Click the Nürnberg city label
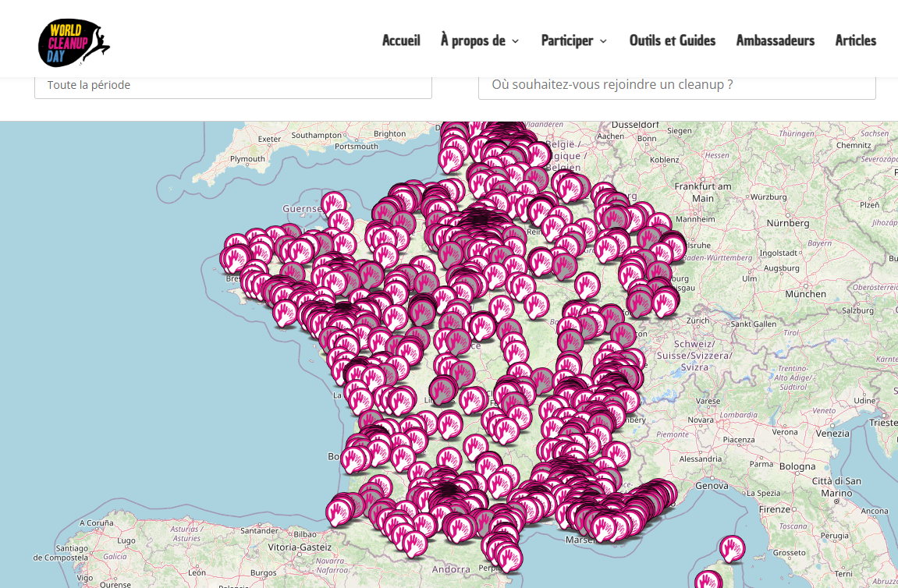The width and height of the screenshot is (898, 588). tap(788, 223)
